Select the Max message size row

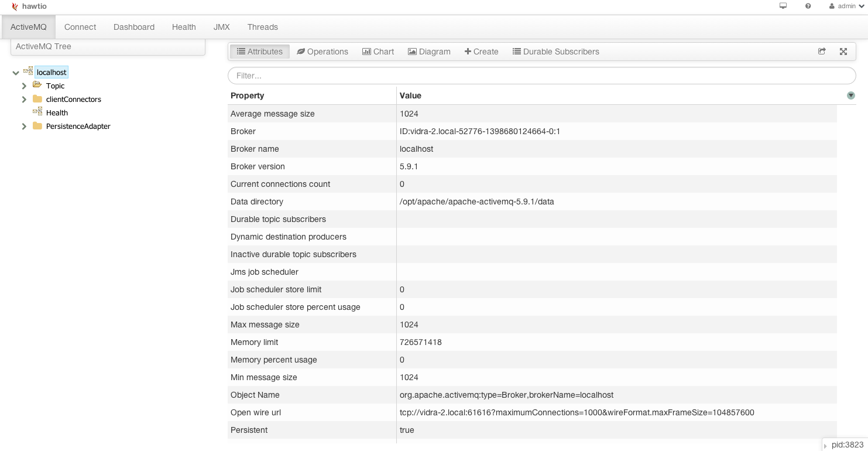tap(532, 324)
